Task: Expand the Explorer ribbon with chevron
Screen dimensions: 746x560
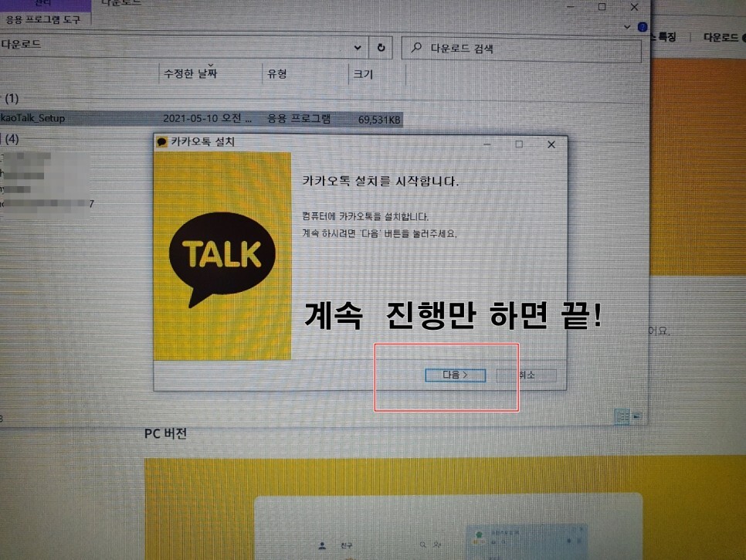Action: click(x=627, y=26)
